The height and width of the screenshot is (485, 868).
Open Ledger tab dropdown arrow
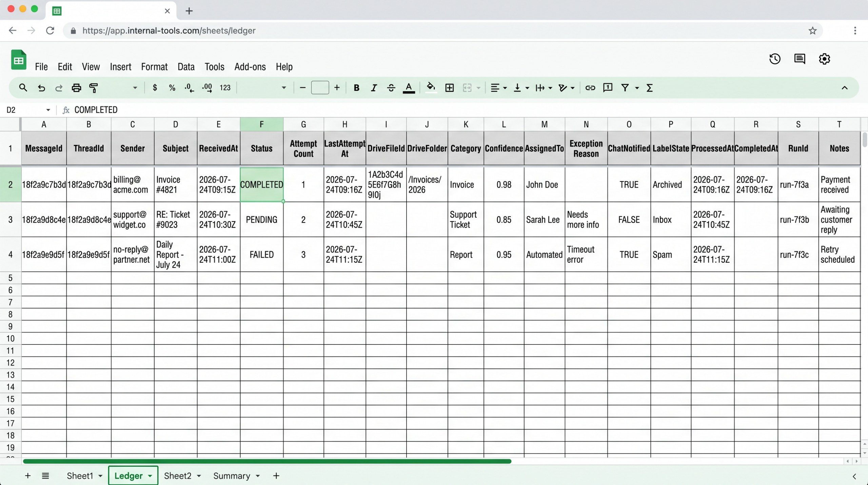pos(150,476)
